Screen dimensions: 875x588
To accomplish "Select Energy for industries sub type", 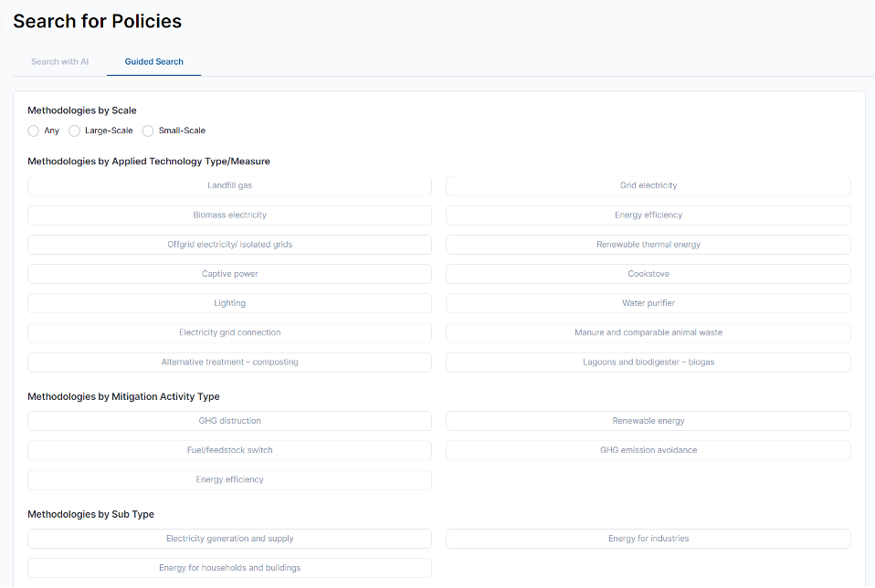I will tap(648, 539).
